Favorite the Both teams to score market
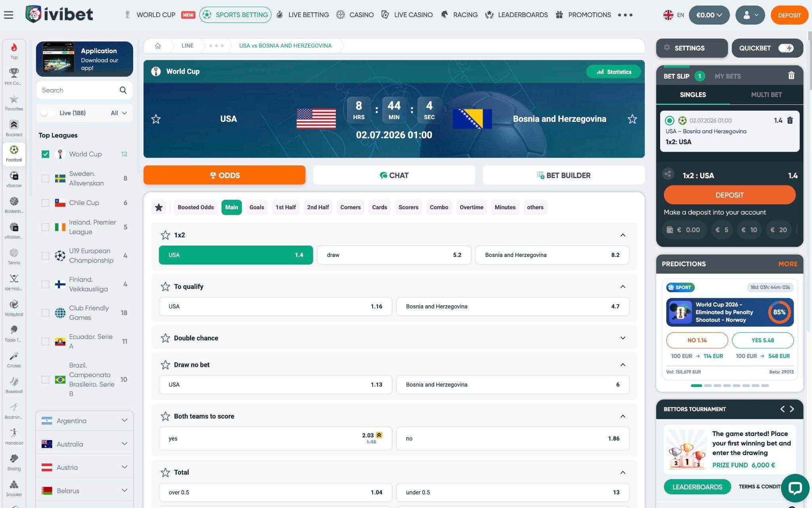 click(165, 416)
